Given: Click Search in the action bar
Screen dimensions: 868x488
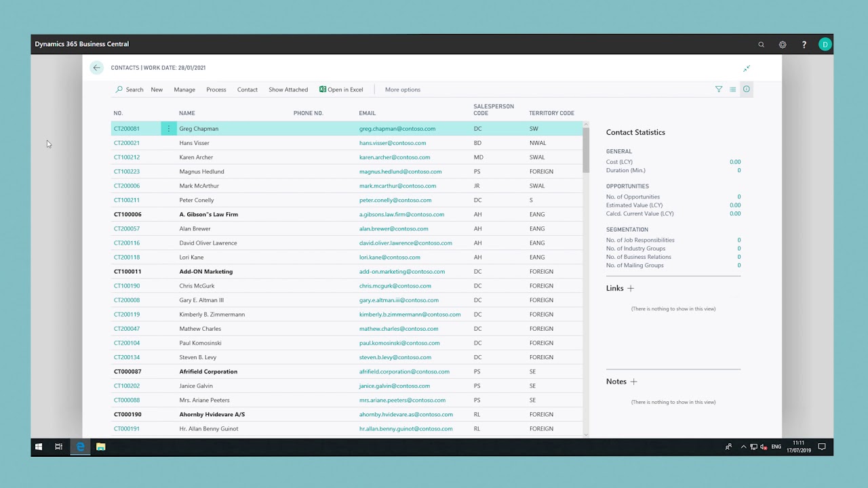Looking at the screenshot, I should coord(130,89).
